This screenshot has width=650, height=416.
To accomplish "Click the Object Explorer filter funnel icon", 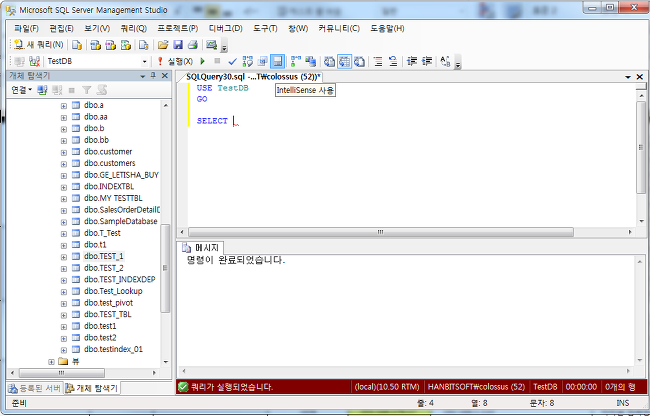I will (x=86, y=90).
